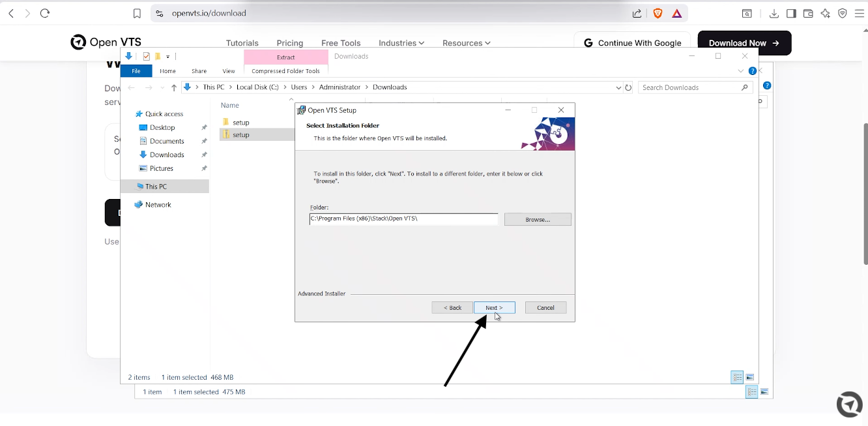Click the Download Now button
Viewport: 868px width, 426px height.
pyautogui.click(x=744, y=43)
